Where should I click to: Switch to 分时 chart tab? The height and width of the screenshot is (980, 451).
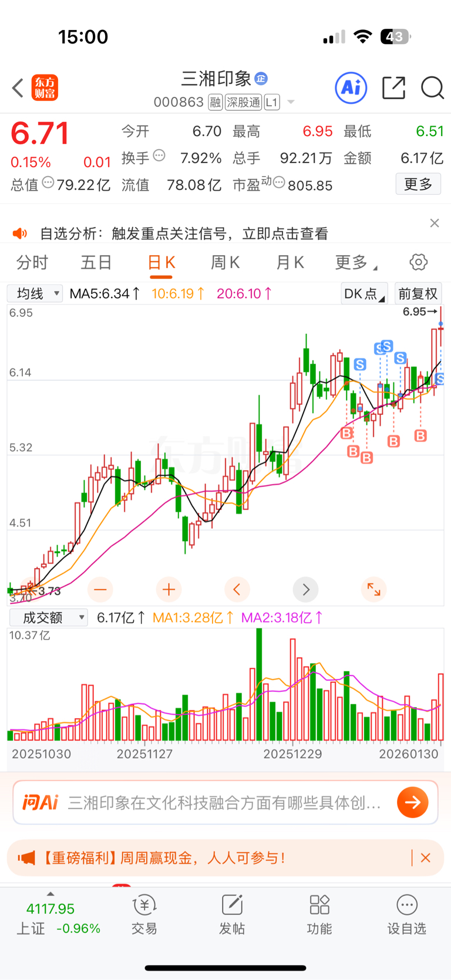click(x=32, y=262)
